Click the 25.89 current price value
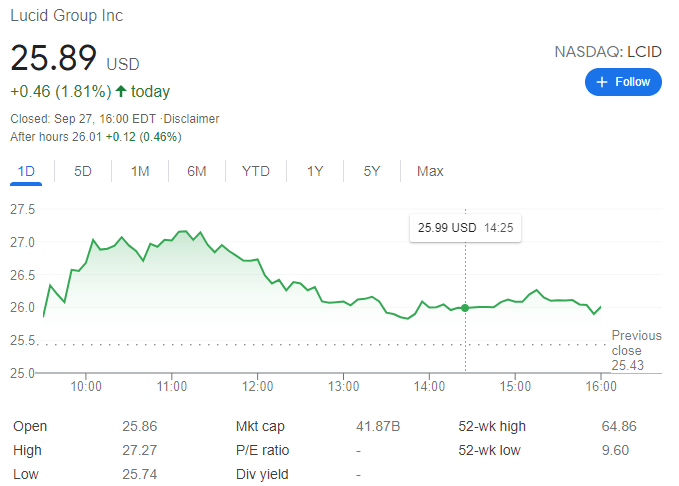The height and width of the screenshot is (486, 679). tap(54, 58)
